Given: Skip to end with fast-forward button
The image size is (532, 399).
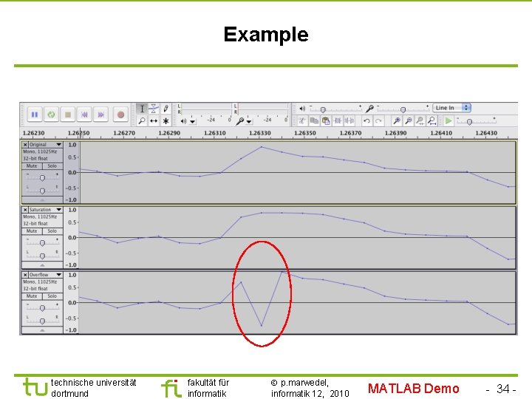Looking at the screenshot, I should coord(101,115).
